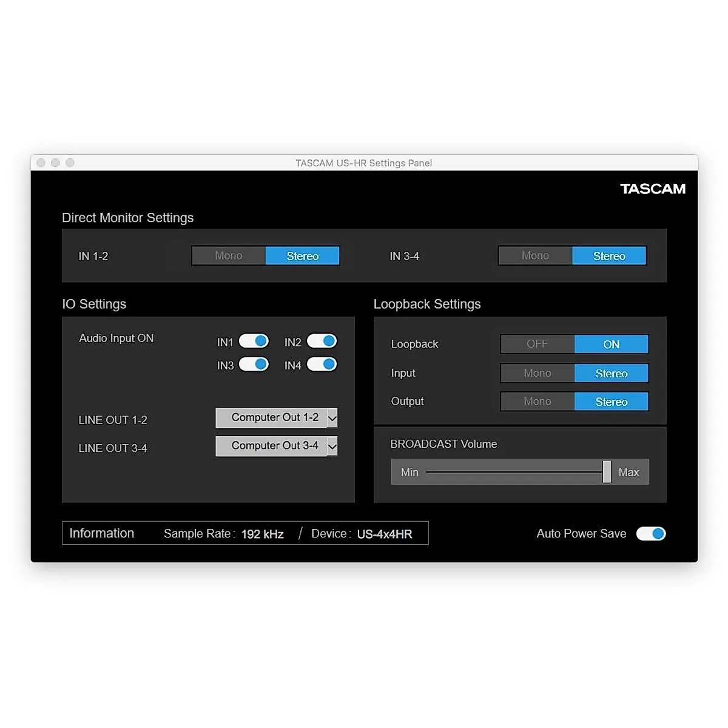
Task: Turn Loopback ON
Action: 611,344
